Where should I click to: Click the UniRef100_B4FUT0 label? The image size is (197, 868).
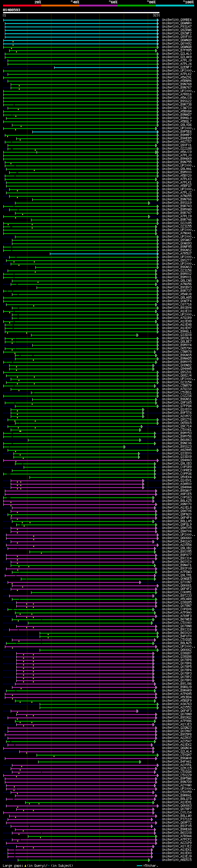point(177,636)
